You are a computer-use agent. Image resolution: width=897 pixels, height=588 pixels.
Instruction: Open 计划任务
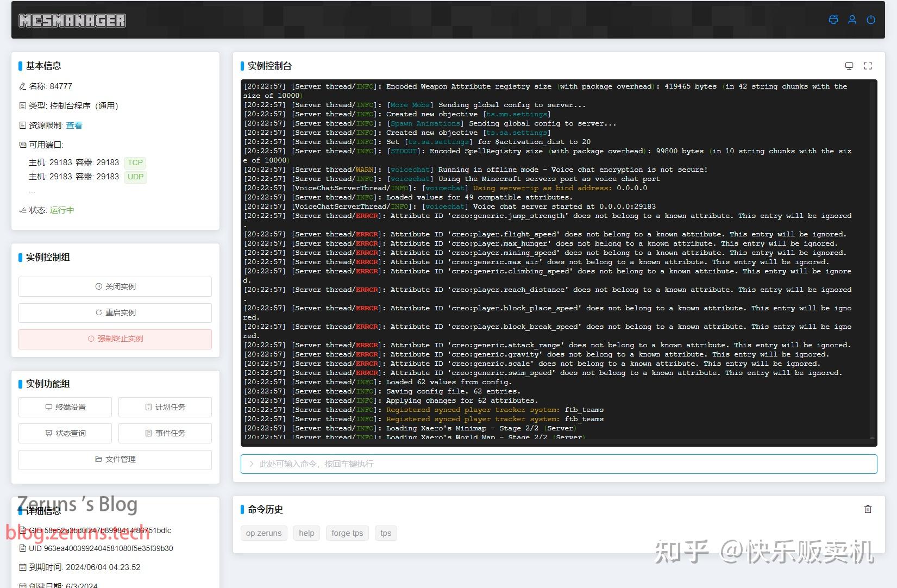pyautogui.click(x=165, y=407)
